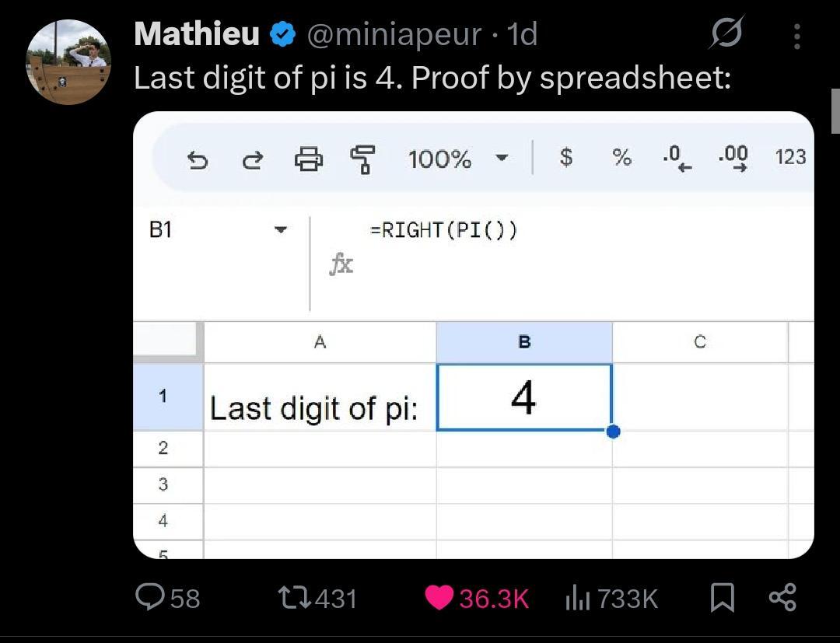Select the paint format roller icon
Screen dimensions: 840x643
(x=362, y=159)
